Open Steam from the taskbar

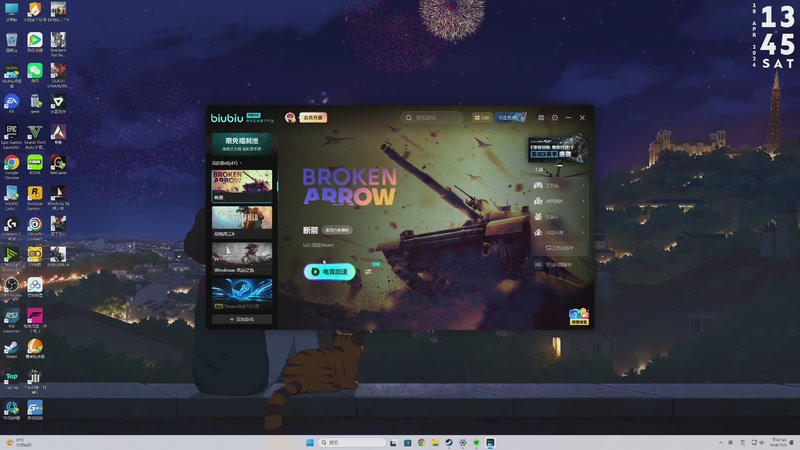(449, 442)
